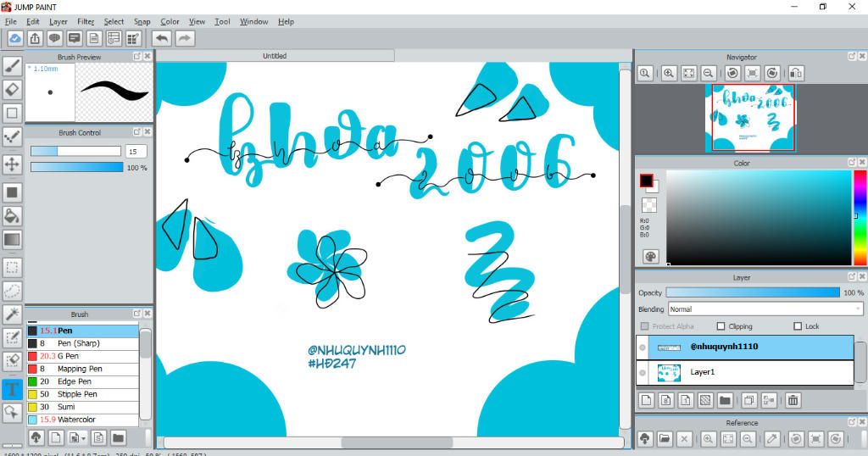Rotate canvas right in Navigator
Viewport: 868px width, 456px height.
(772, 73)
